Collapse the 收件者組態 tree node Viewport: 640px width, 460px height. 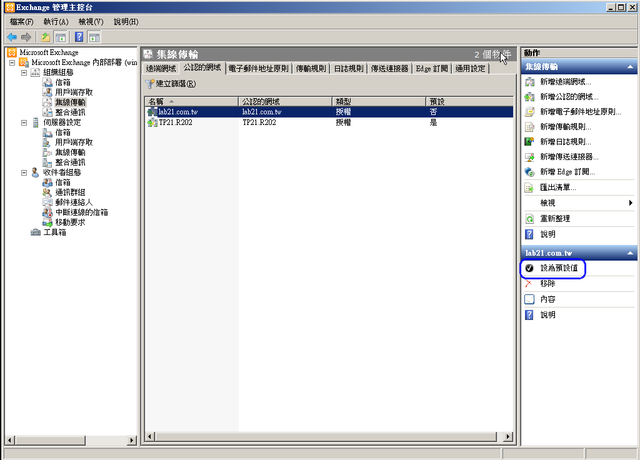(x=24, y=173)
